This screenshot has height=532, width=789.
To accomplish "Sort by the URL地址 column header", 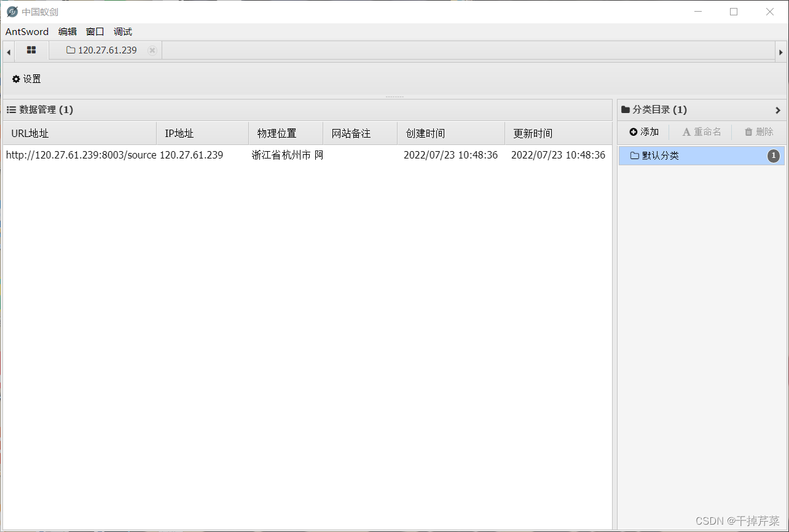I will coord(80,133).
